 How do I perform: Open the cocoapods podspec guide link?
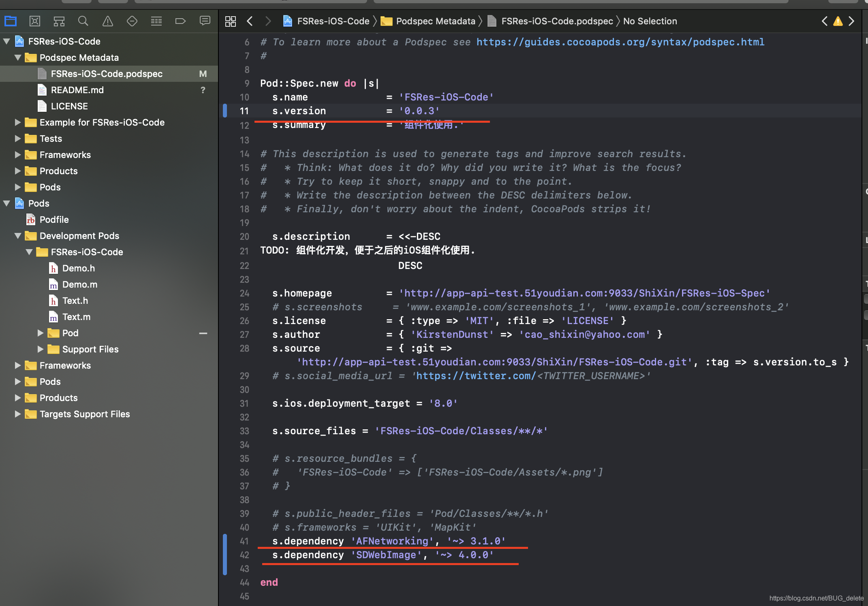620,42
